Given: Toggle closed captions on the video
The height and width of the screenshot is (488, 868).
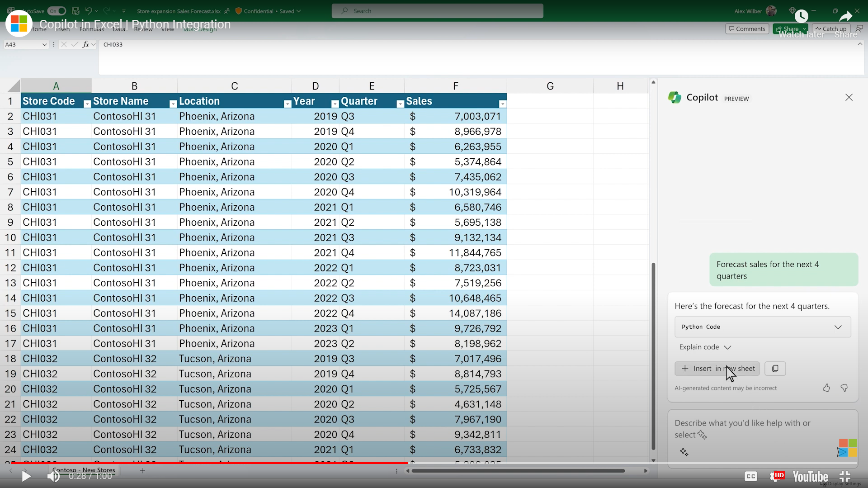Looking at the screenshot, I should coord(750,476).
